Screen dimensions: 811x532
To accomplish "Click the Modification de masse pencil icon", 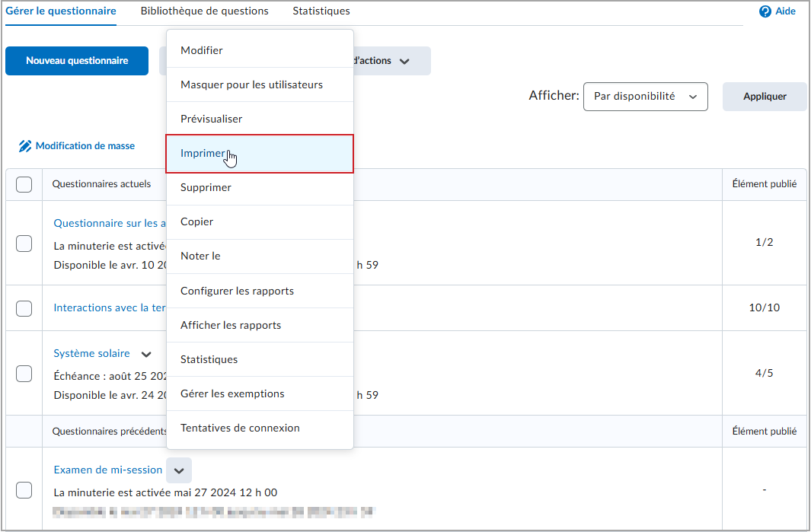I will [25, 146].
